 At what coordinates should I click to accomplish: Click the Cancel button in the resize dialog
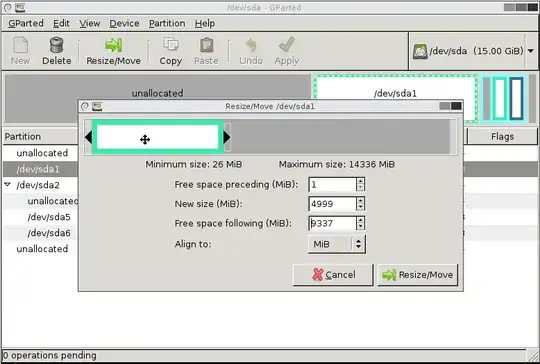tap(333, 275)
